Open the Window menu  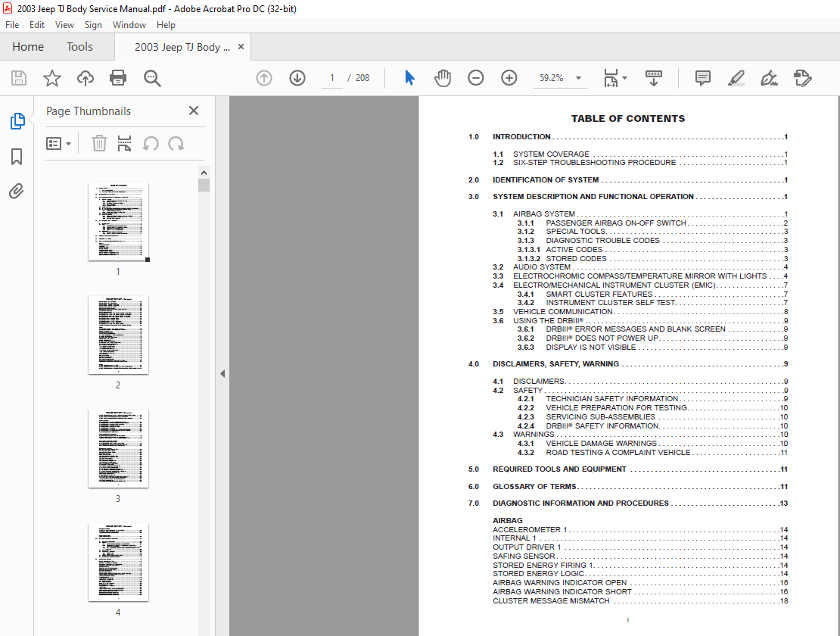click(129, 25)
